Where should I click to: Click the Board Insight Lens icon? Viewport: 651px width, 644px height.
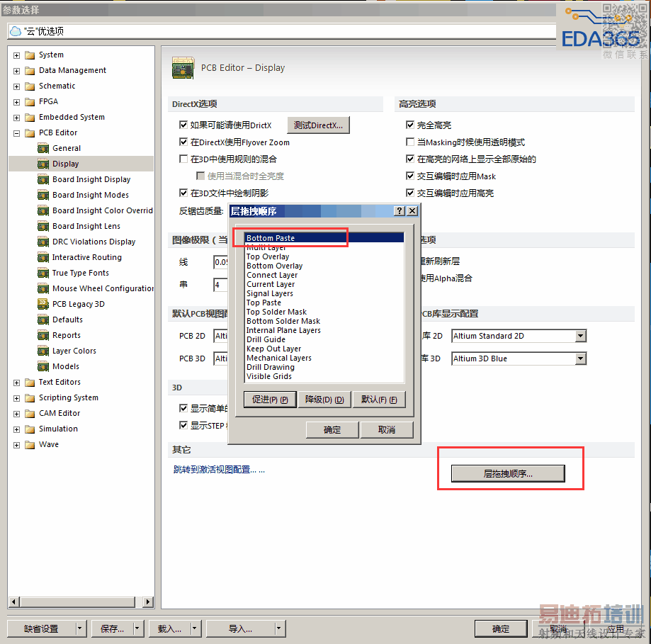tap(43, 226)
